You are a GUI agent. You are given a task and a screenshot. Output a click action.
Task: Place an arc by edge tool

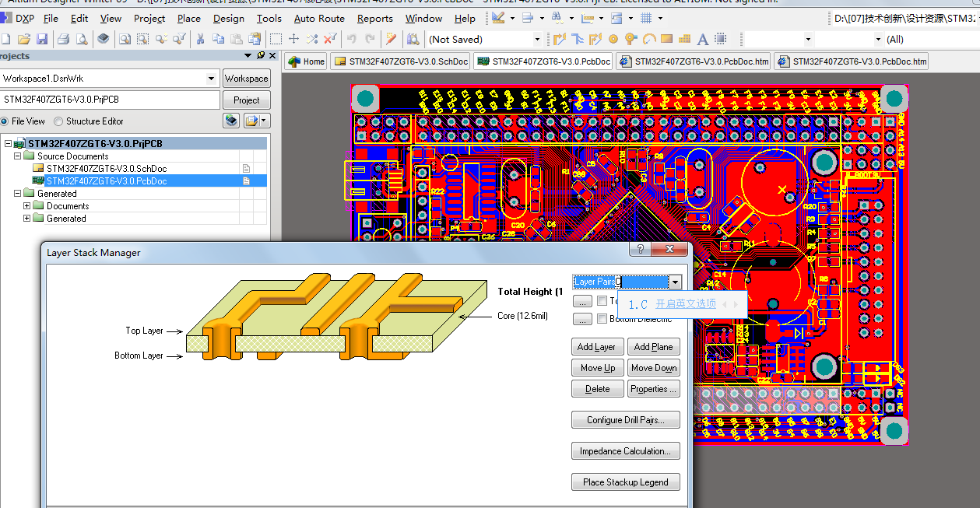click(649, 39)
